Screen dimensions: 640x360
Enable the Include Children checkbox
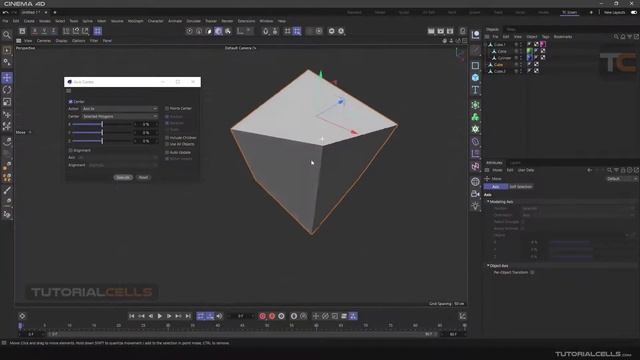click(167, 138)
